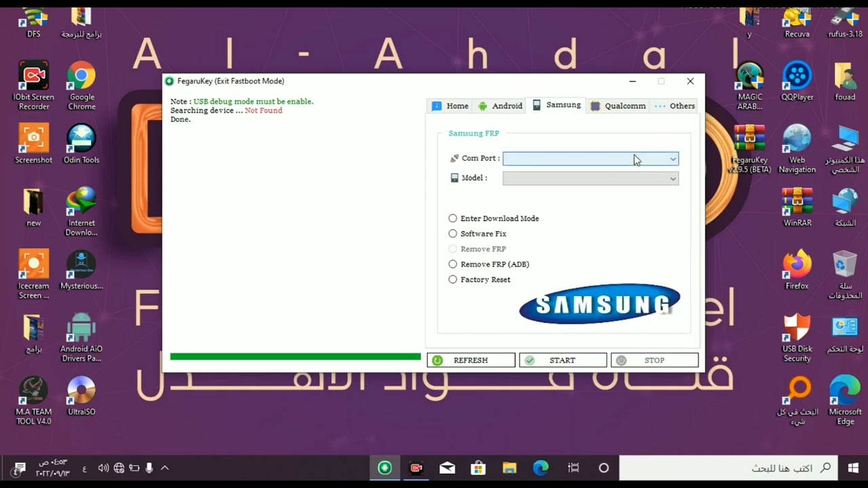Launch M.A TEAM TOOL V4.0 icon

tap(33, 401)
